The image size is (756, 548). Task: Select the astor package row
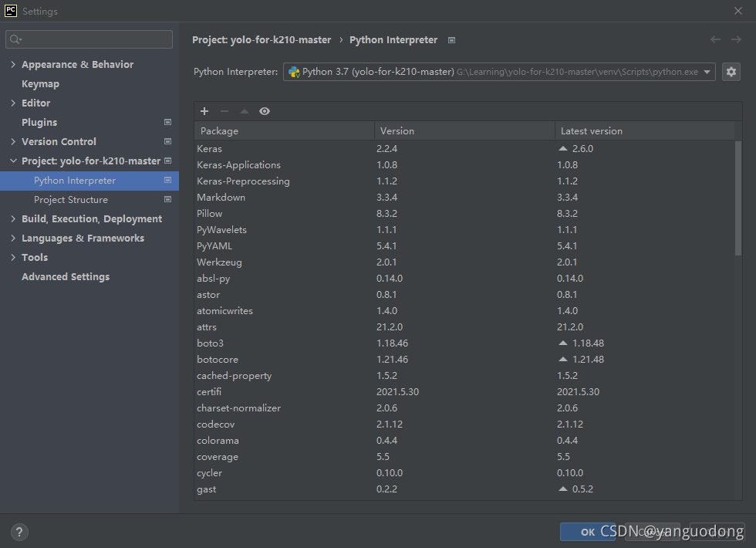coord(464,294)
